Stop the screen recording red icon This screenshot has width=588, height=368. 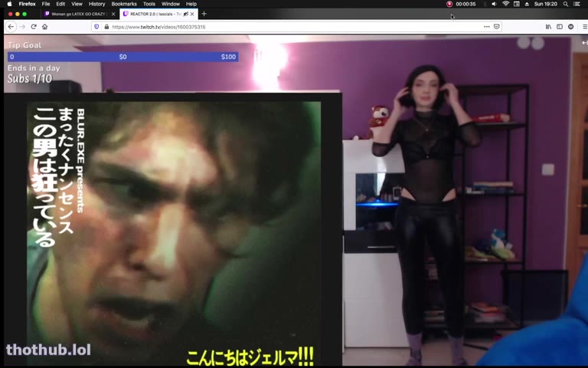coord(449,4)
